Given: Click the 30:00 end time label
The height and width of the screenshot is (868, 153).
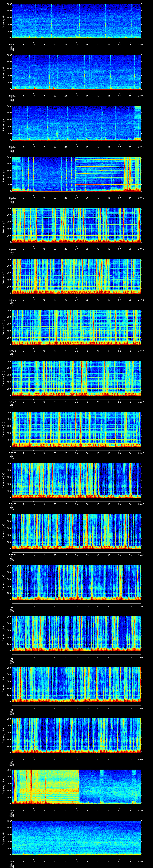Looking at the screenshot, I should (x=141, y=249).
